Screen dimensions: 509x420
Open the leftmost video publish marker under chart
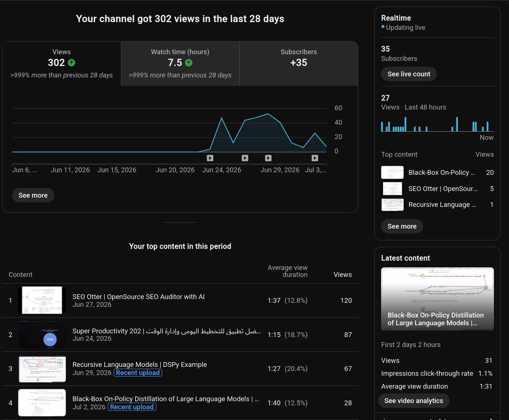(210, 158)
